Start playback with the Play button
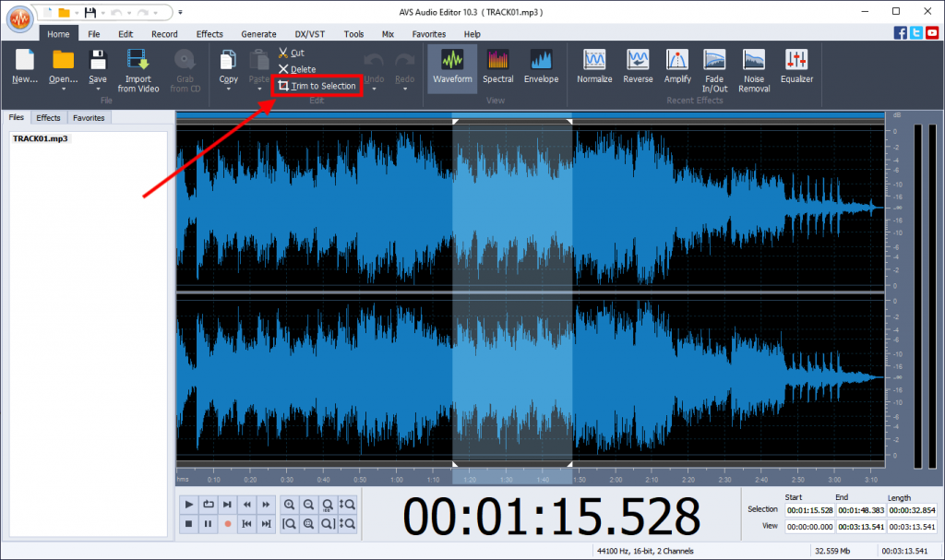Screen dimensions: 945x560 [188, 505]
